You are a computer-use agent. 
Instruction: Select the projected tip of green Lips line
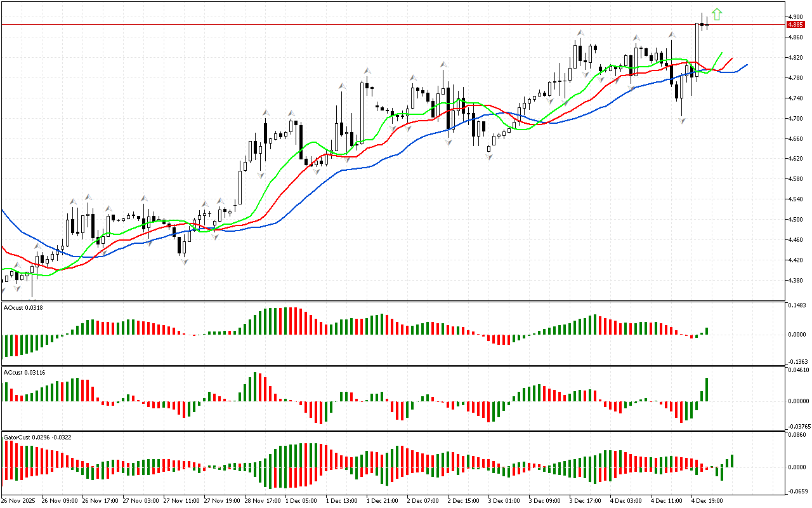pyautogui.click(x=722, y=53)
